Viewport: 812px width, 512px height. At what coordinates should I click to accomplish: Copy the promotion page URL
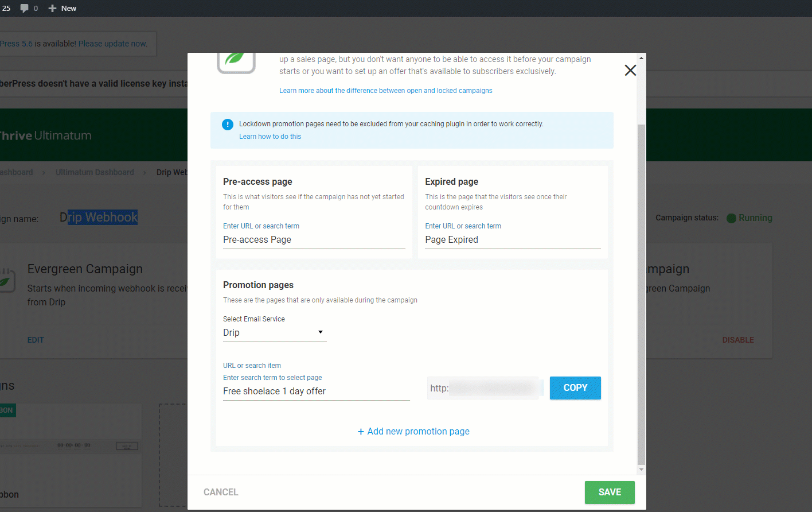(x=575, y=388)
